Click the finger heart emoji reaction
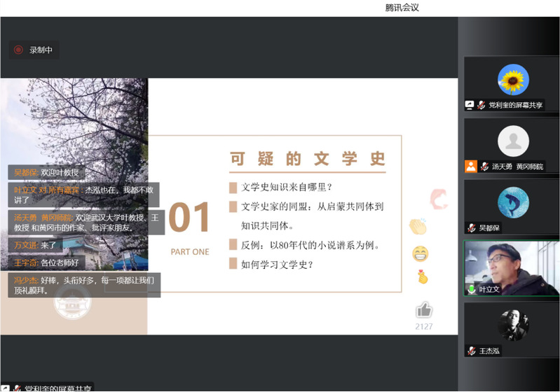 tap(422, 277)
